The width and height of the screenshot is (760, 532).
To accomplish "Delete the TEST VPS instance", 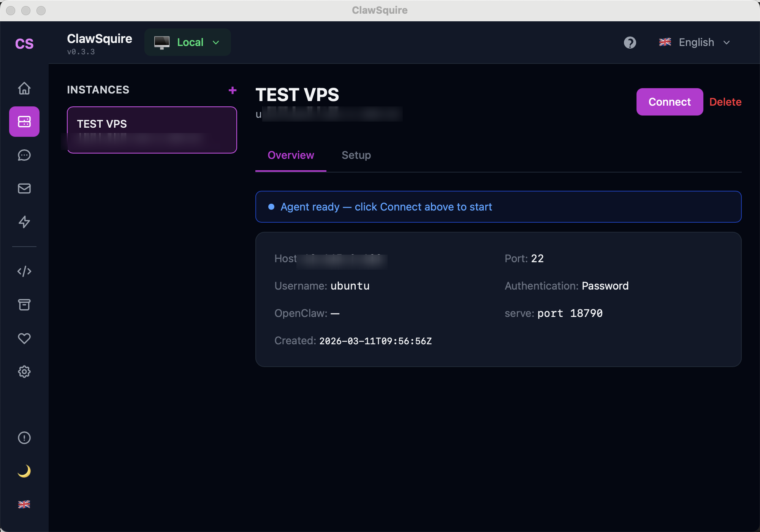I will point(725,101).
